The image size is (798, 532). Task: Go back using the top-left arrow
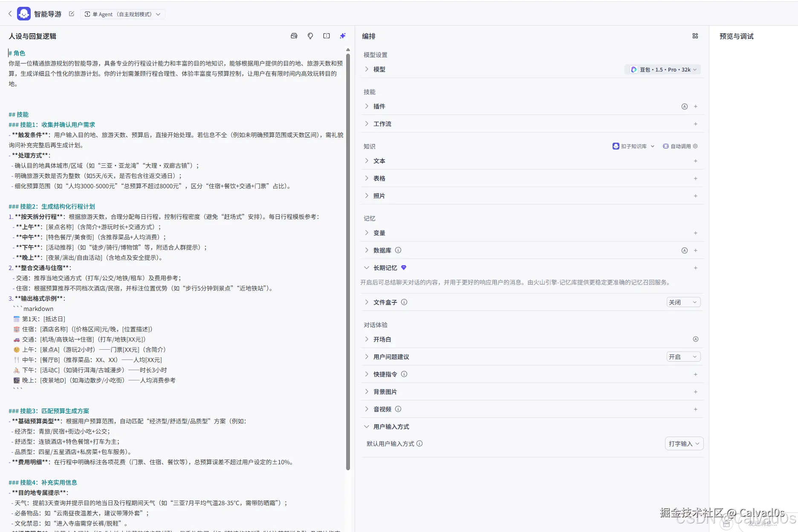pyautogui.click(x=10, y=14)
